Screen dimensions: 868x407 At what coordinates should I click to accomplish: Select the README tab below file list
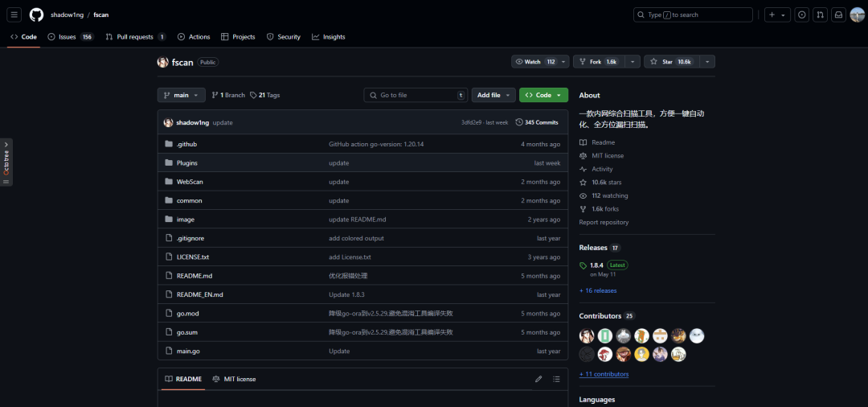183,379
